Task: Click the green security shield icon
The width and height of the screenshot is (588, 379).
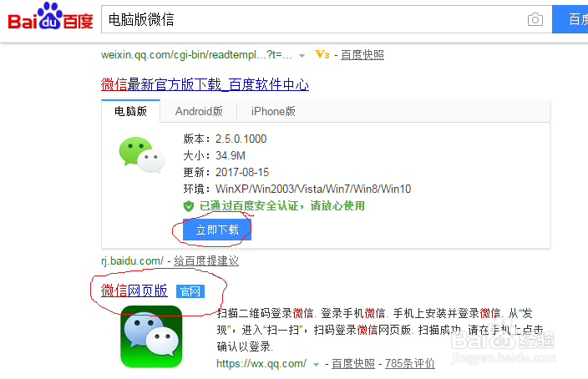Action: tap(189, 206)
